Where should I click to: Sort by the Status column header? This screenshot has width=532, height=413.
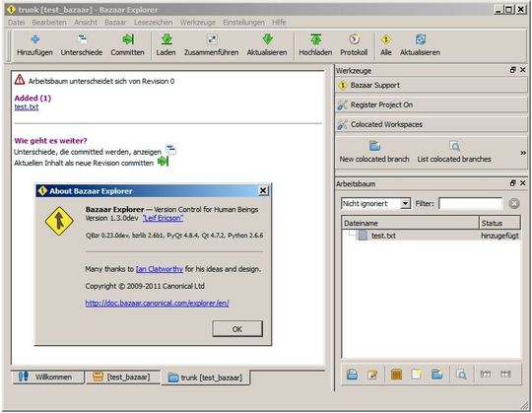click(499, 223)
